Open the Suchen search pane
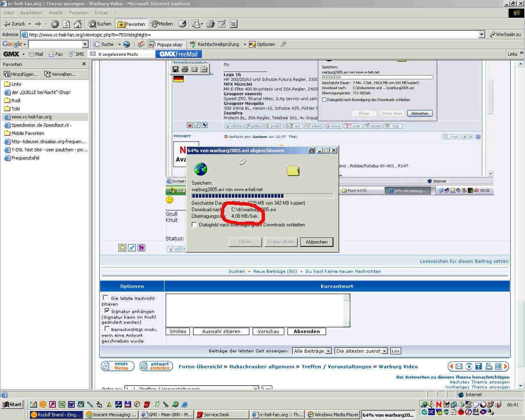 pos(100,24)
